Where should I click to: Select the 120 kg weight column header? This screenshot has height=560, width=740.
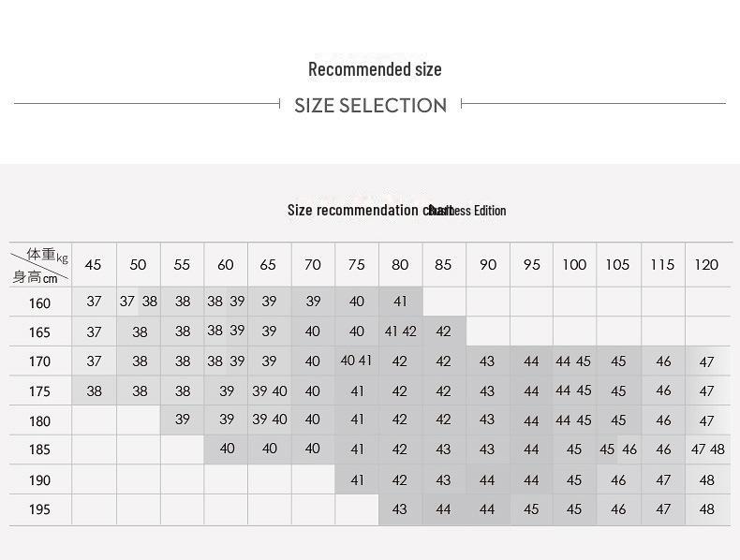(706, 265)
